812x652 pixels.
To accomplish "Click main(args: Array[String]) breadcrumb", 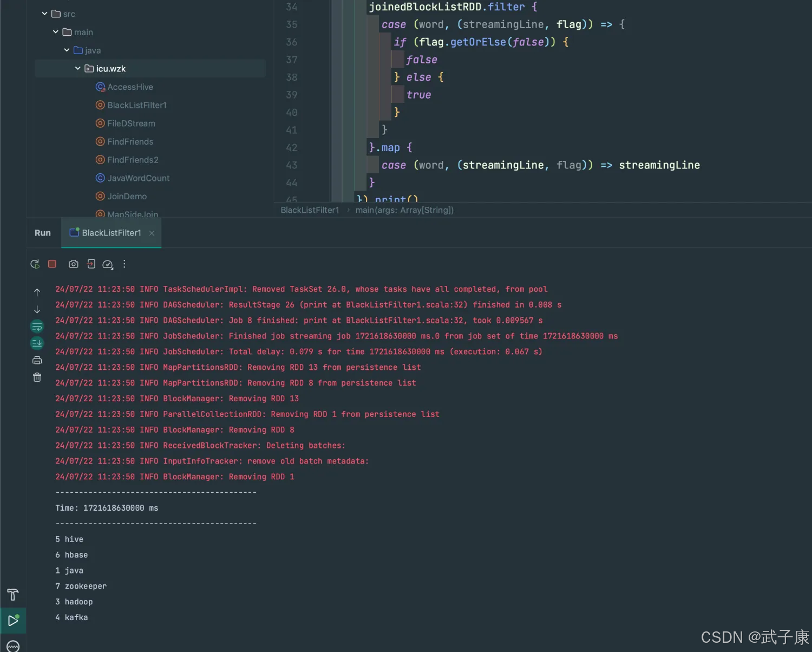I will pyautogui.click(x=404, y=210).
